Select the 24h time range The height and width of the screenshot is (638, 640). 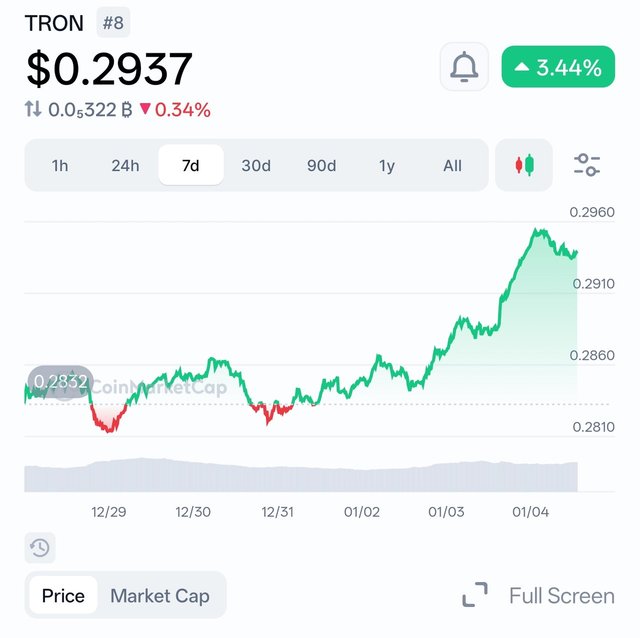coord(125,165)
